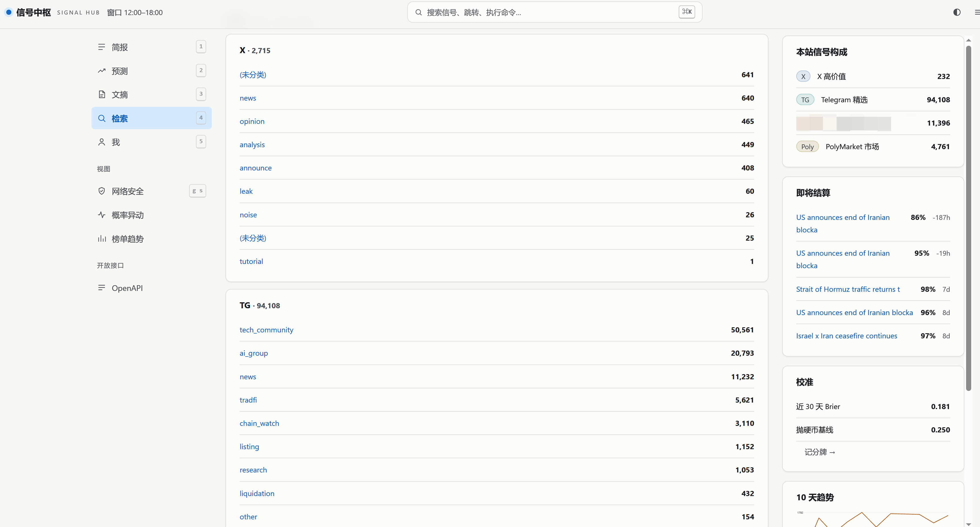Click the 概率异动 pulse icon

pos(102,214)
